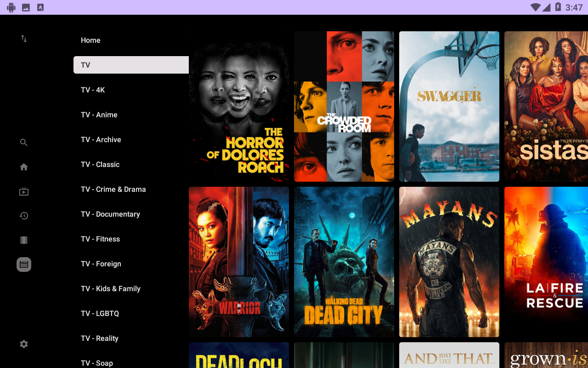Choose TV - Crime & Drama category

tap(113, 190)
